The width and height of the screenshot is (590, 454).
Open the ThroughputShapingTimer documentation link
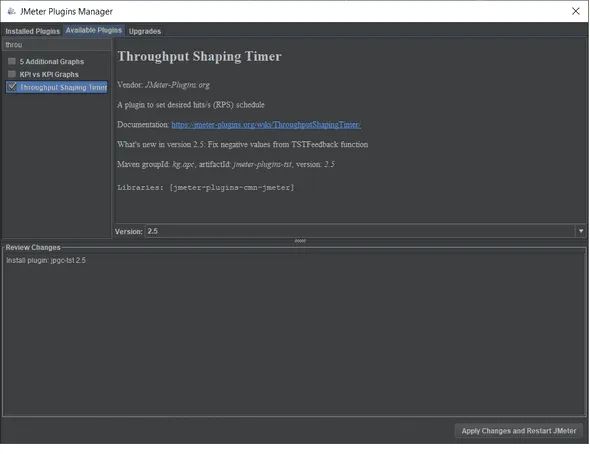[x=266, y=125]
